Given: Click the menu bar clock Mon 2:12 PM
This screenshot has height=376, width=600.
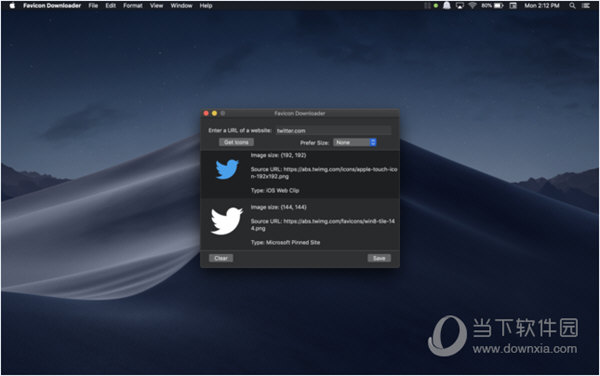Looking at the screenshot, I should (542, 5).
